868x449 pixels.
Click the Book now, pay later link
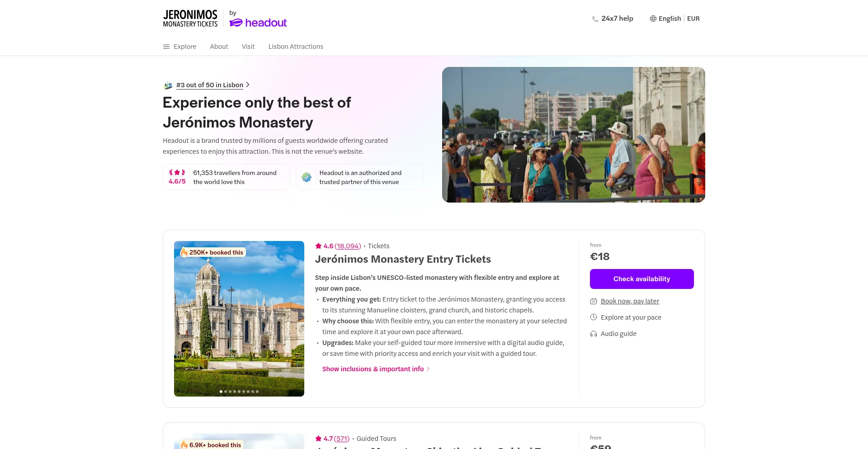[x=630, y=301]
